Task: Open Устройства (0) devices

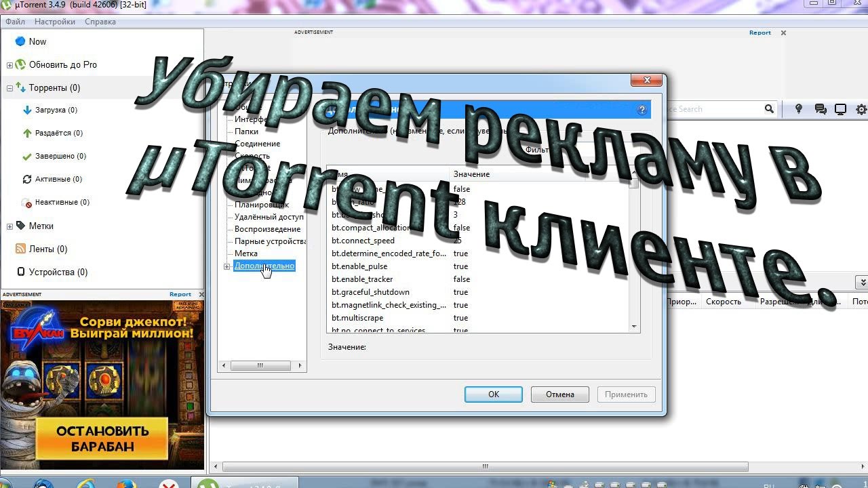Action: click(58, 272)
